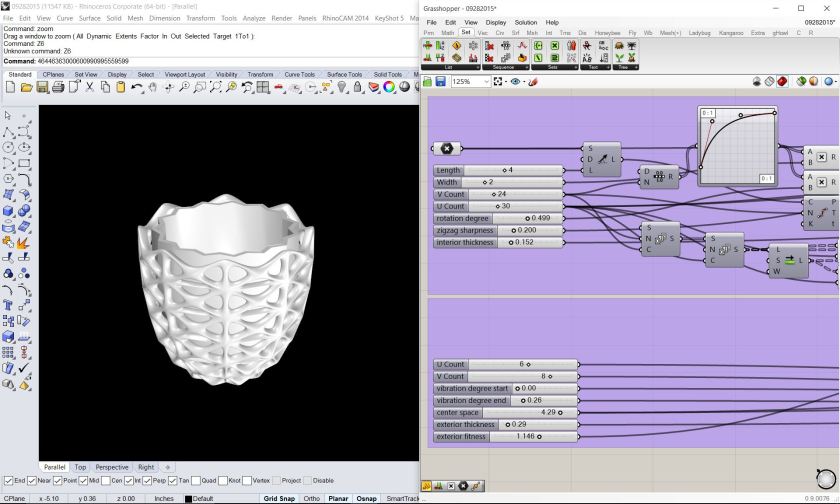Save the Grasshopper document with floppy icon

click(x=441, y=81)
